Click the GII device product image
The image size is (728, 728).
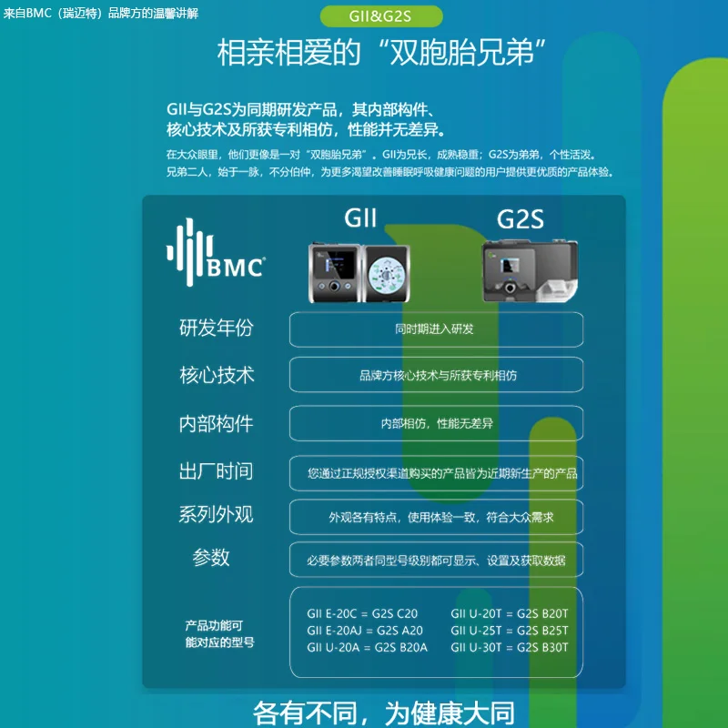(359, 273)
